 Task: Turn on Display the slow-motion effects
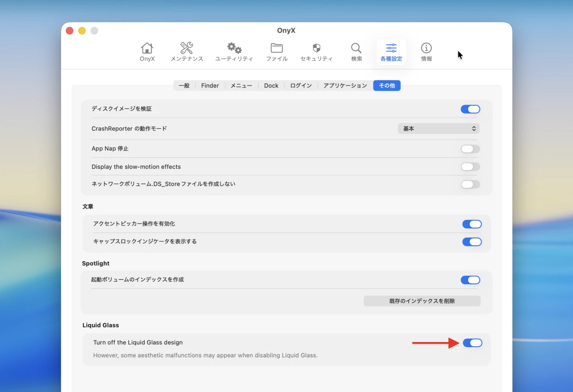point(470,167)
